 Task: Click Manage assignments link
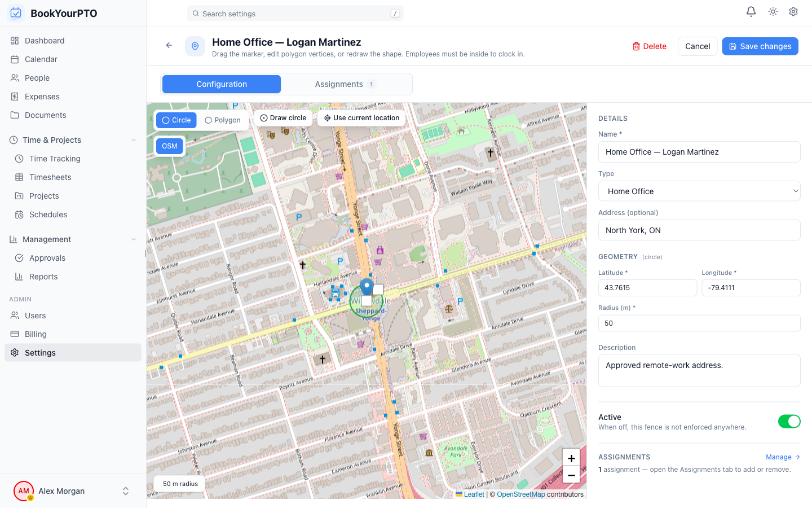coord(783,457)
